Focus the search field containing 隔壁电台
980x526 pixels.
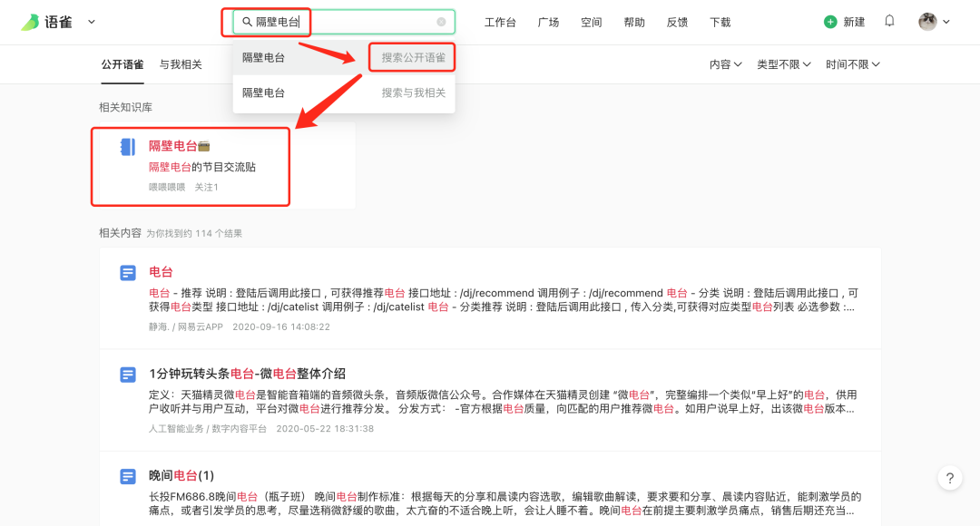point(344,22)
